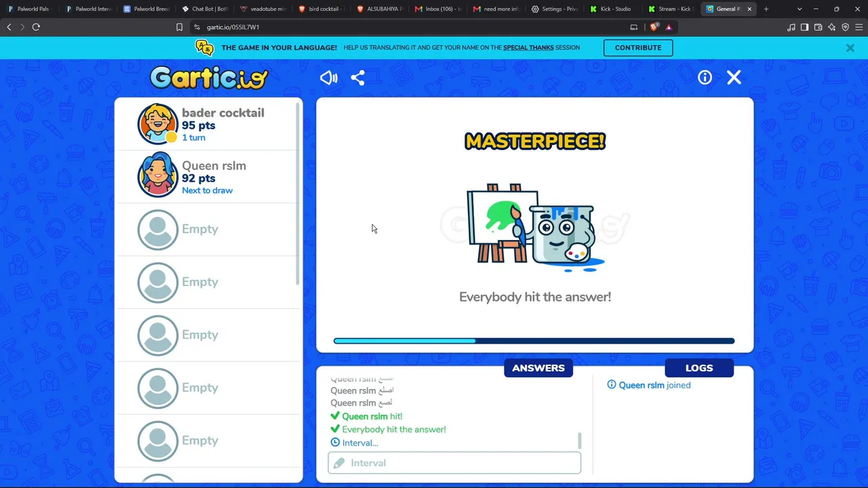Open the room info icon
868x488 pixels.
(705, 77)
